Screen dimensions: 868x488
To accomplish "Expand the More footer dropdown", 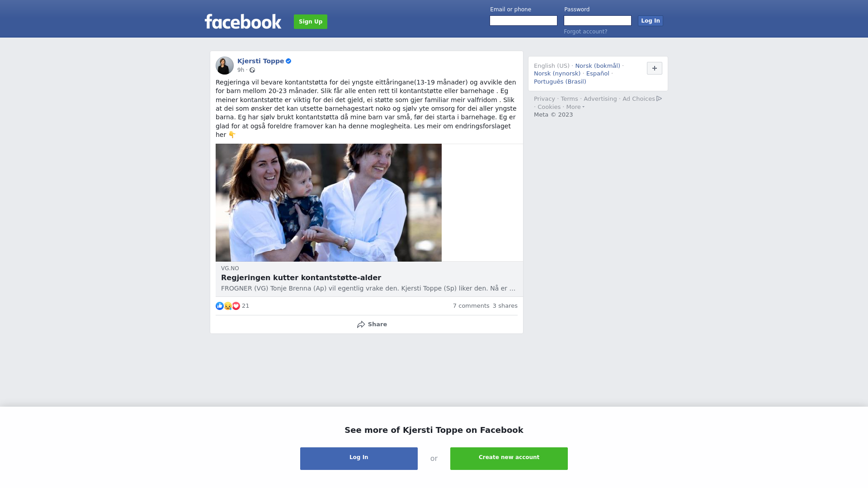I will [575, 107].
